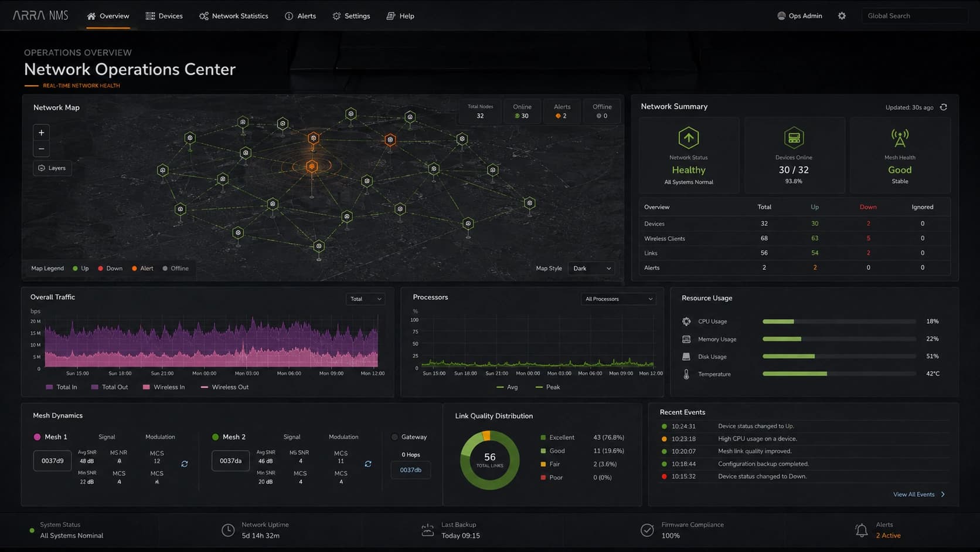Click the Disk Usage icon
This screenshot has width=980, height=552.
pyautogui.click(x=686, y=357)
